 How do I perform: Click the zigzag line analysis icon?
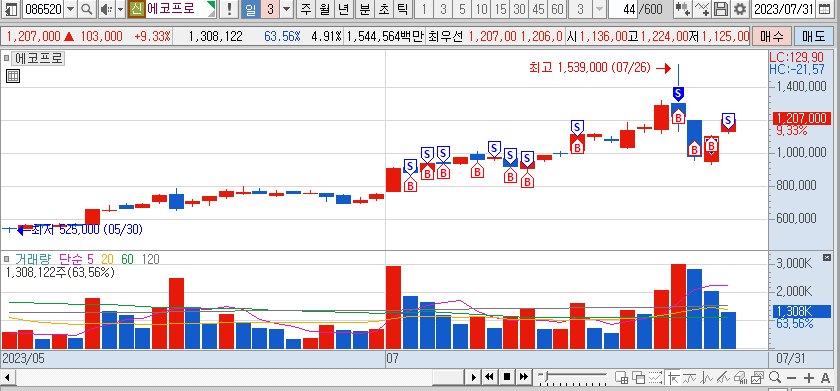pyautogui.click(x=707, y=377)
